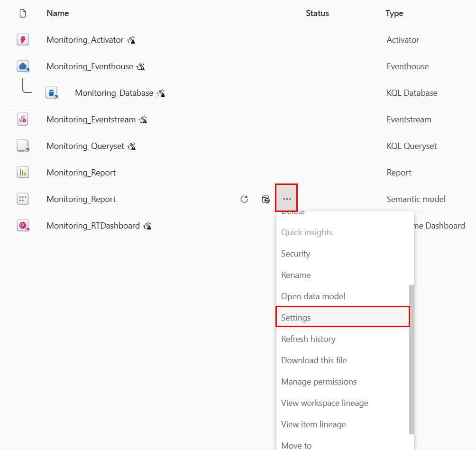This screenshot has height=450, width=476.
Task: Select Download this file option
Action: [314, 360]
